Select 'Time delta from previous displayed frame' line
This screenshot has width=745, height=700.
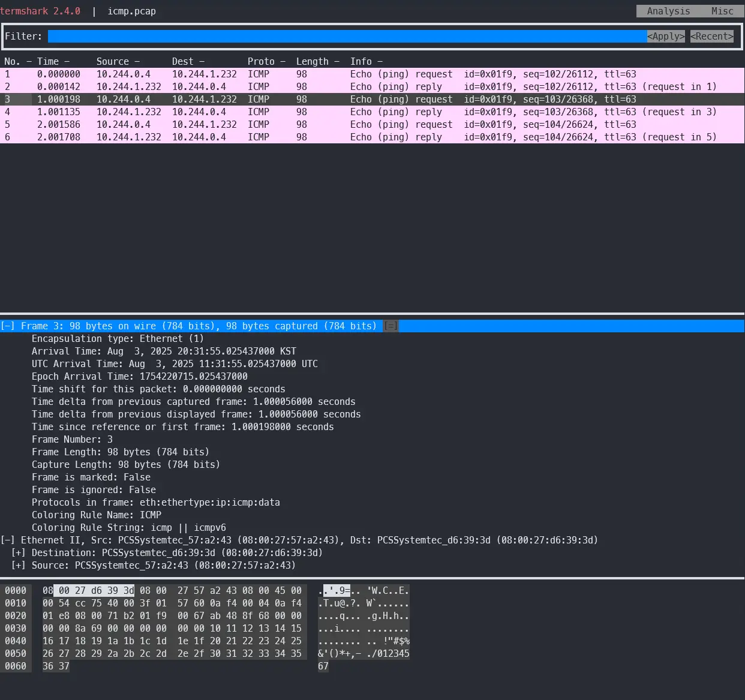click(196, 414)
